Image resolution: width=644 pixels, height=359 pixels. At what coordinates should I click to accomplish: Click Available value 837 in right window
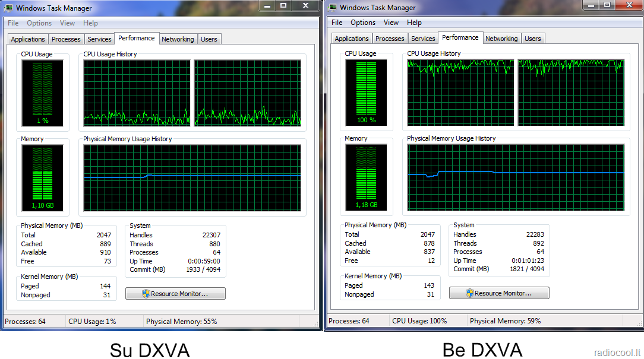point(429,252)
